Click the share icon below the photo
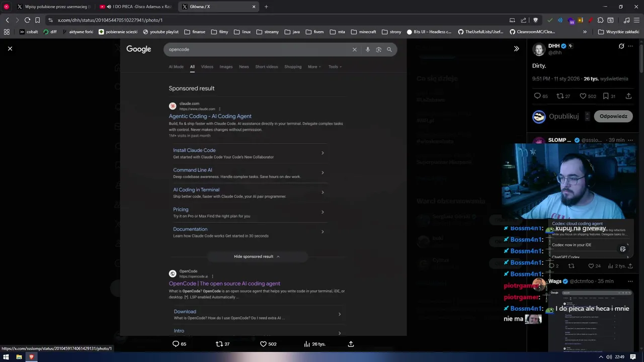 (x=351, y=344)
